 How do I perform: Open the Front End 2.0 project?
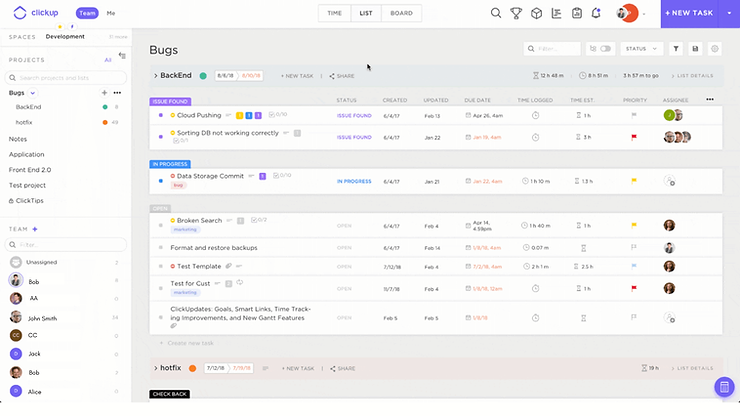click(30, 170)
